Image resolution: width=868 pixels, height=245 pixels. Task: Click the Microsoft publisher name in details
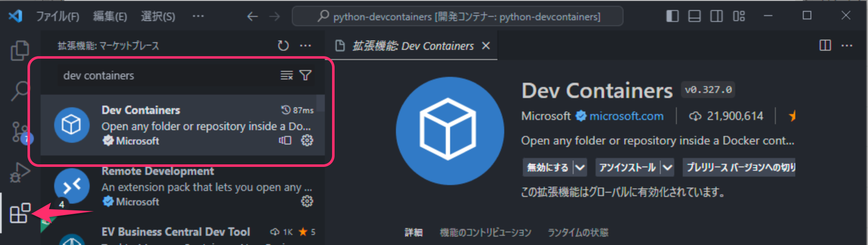(x=546, y=116)
